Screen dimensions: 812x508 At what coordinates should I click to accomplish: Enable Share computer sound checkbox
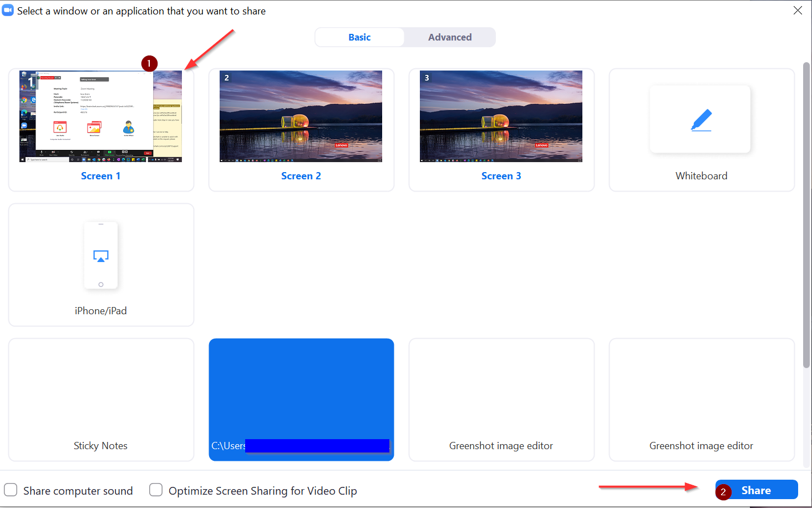pos(11,490)
